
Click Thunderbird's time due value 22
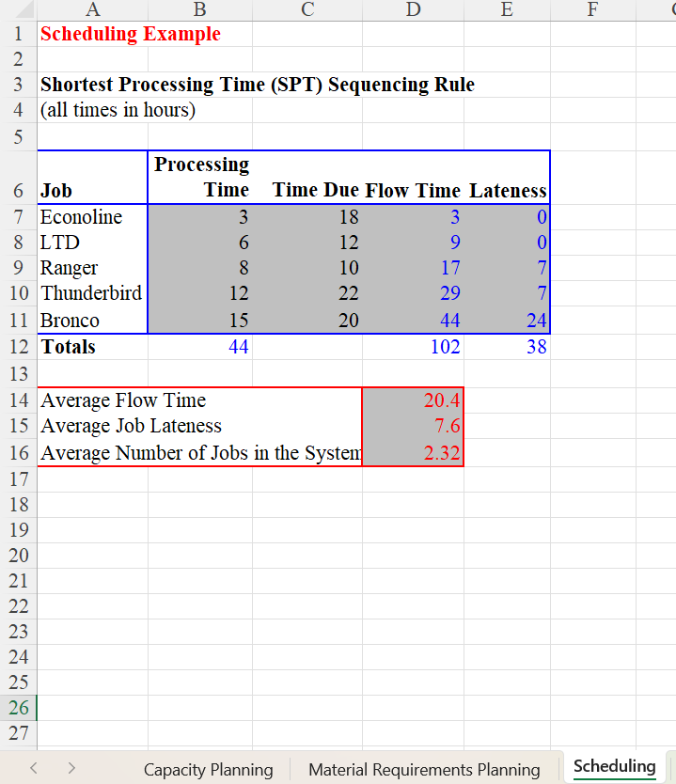307,293
